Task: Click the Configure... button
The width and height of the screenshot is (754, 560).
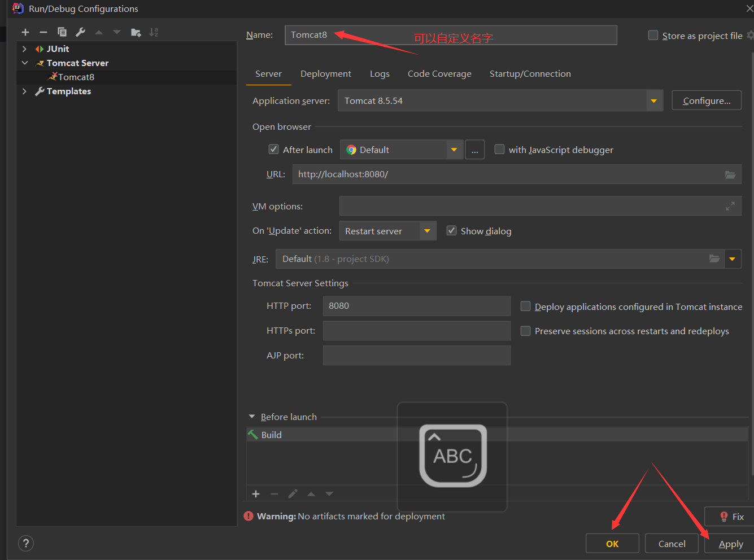Action: click(707, 101)
